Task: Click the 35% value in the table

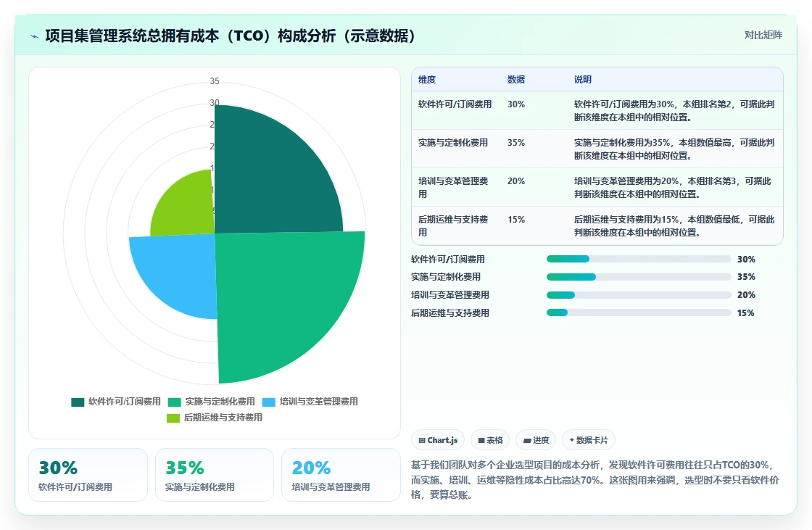Action: [515, 143]
